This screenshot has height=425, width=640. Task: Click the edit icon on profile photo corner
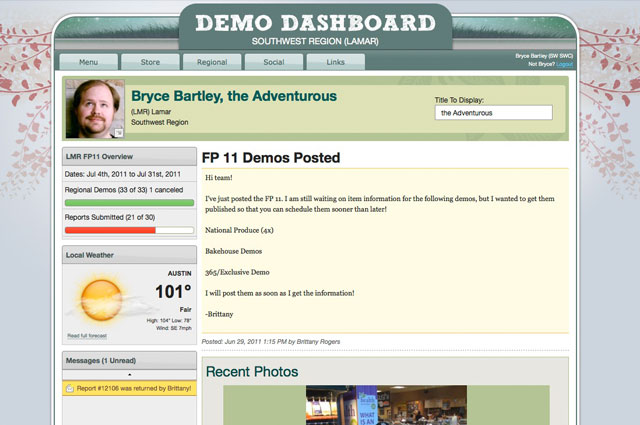tap(118, 132)
